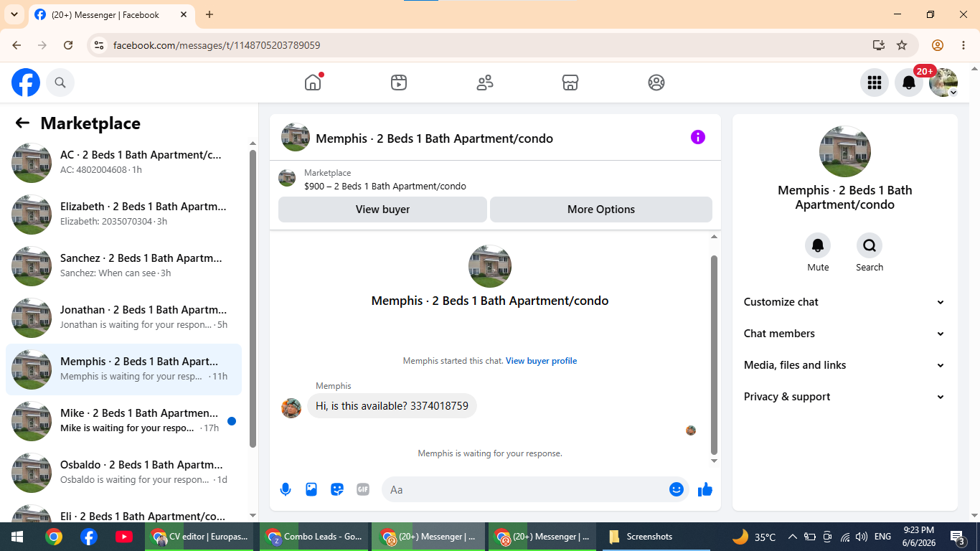View site information icon in address bar
The width and height of the screenshot is (980, 551).
click(x=99, y=45)
